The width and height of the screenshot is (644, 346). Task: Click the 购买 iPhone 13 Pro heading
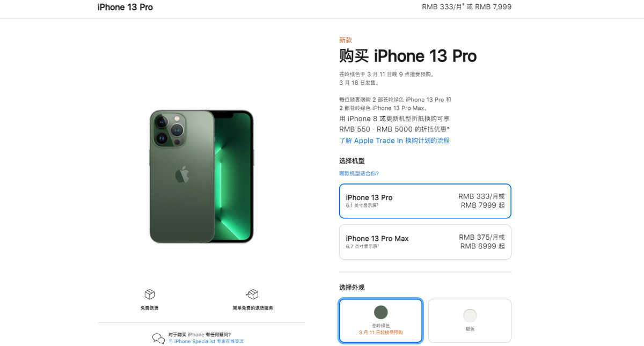tap(408, 56)
